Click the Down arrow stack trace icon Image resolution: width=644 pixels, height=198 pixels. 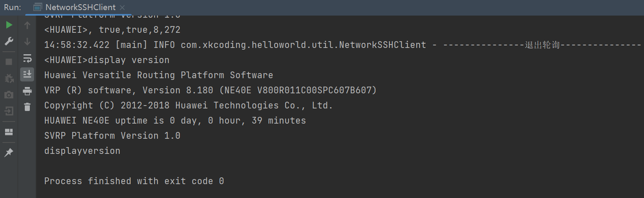tap(27, 42)
